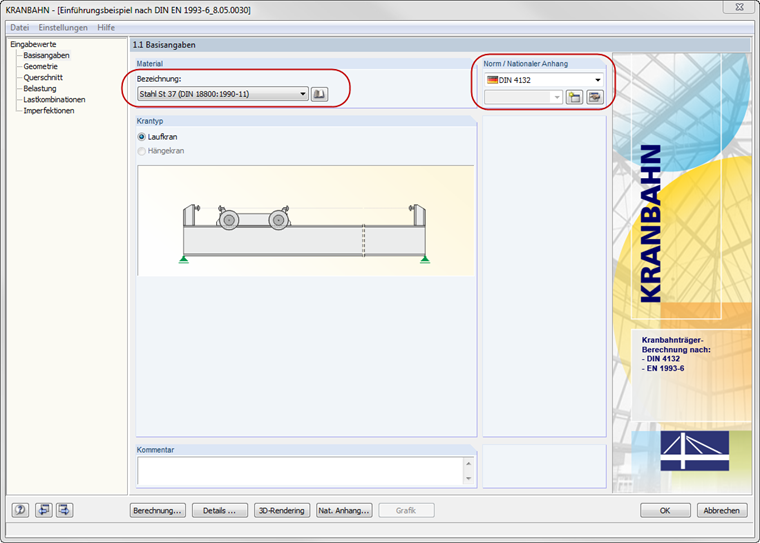This screenshot has width=760, height=543.
Task: Click the 'Krantyp' section label
Action: point(150,121)
